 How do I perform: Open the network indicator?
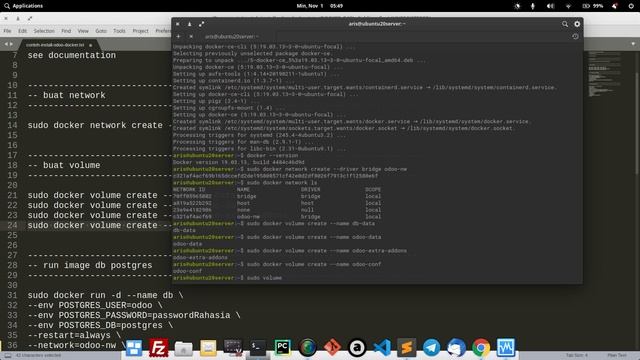(x=568, y=6)
